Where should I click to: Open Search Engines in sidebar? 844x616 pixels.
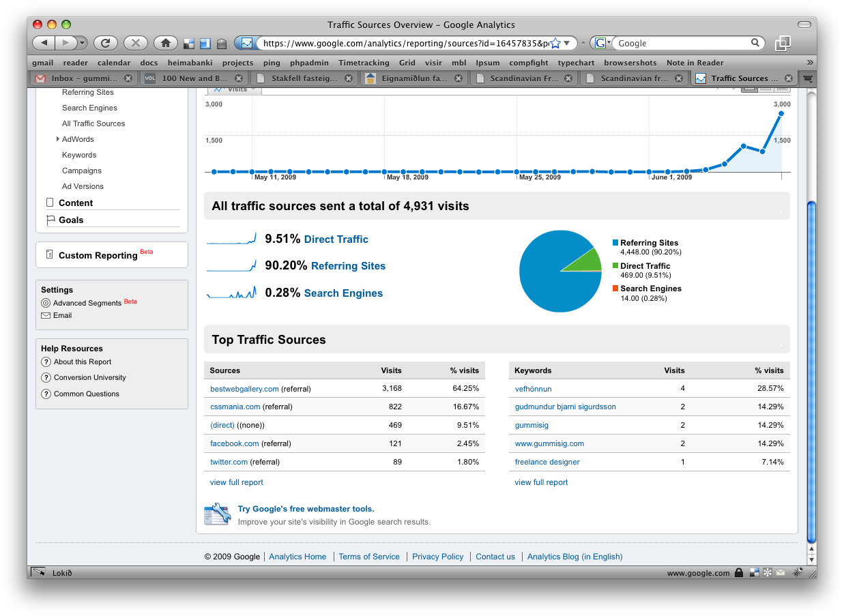click(x=89, y=108)
